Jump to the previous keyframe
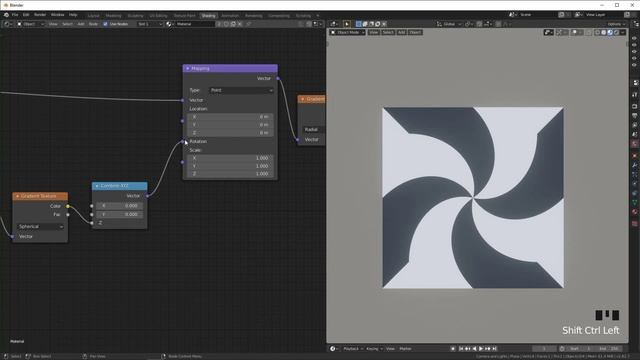640x360 pixels. tap(467, 349)
